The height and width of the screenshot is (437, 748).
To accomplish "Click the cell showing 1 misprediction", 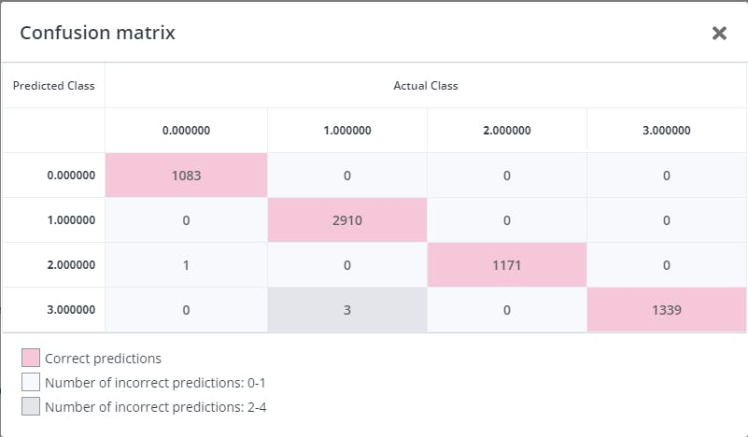I will click(x=186, y=265).
